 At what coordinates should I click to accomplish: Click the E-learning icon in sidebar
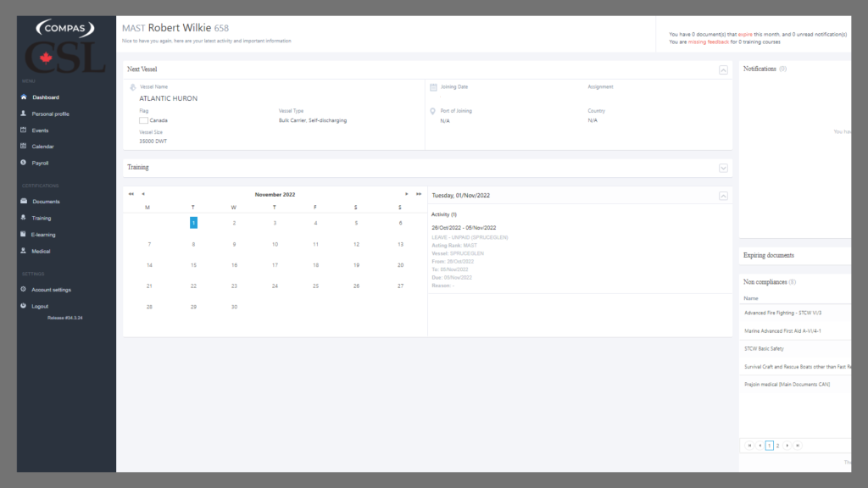[x=23, y=234]
